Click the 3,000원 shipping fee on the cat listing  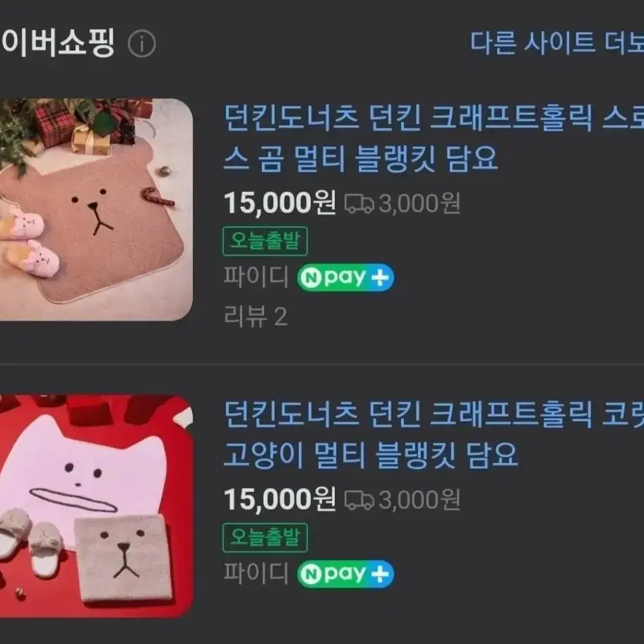pos(419,500)
